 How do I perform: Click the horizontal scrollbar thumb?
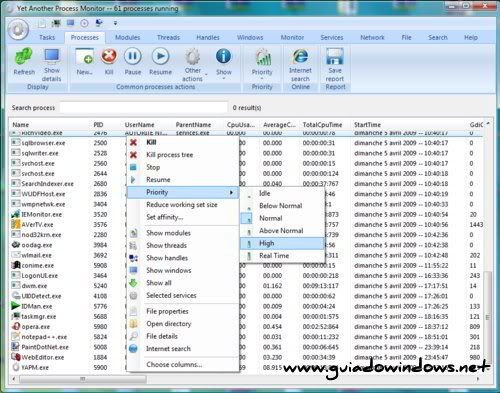click(x=83, y=379)
